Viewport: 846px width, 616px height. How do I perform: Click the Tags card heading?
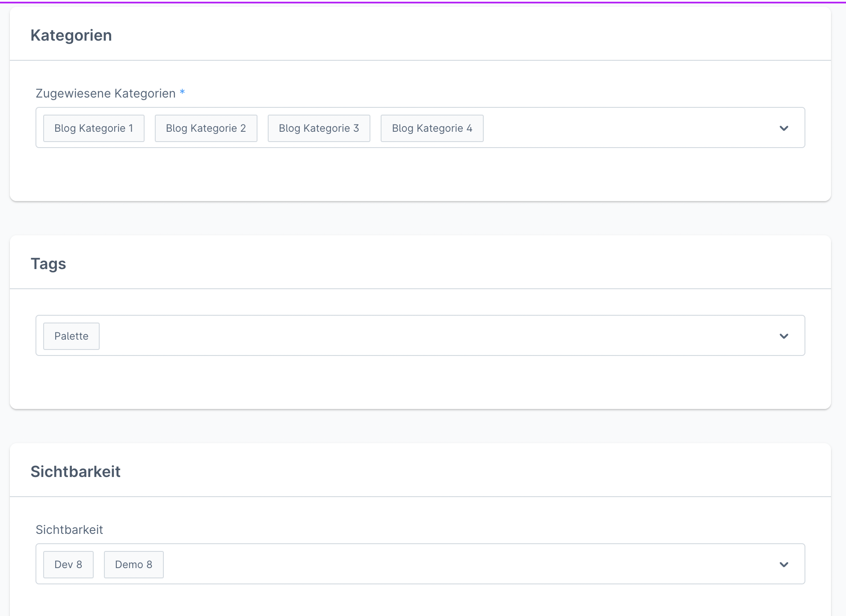pyautogui.click(x=48, y=264)
